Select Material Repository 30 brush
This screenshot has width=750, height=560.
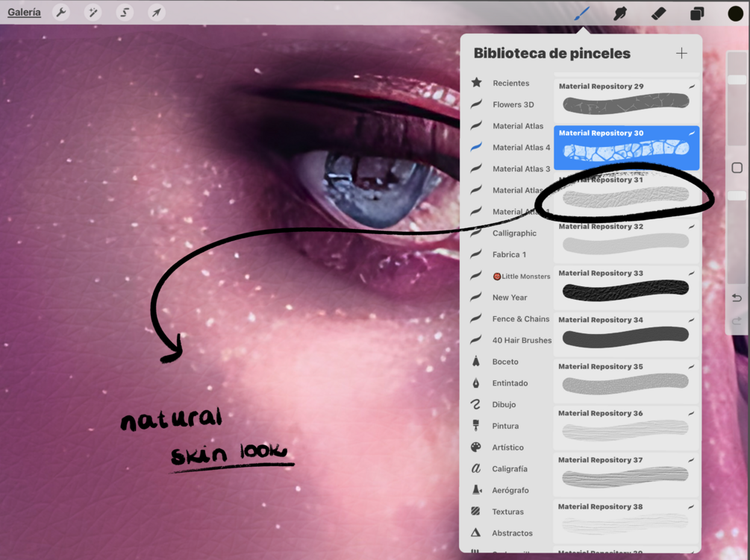(x=627, y=148)
